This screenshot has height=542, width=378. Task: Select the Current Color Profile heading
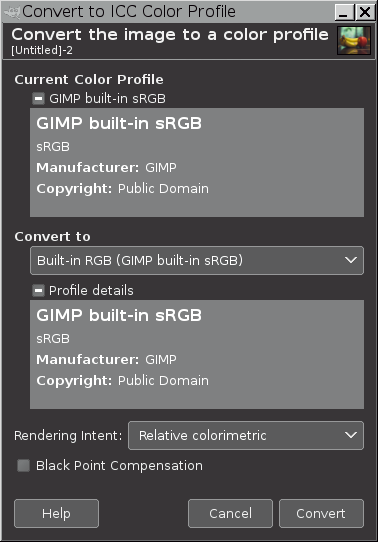point(89,80)
